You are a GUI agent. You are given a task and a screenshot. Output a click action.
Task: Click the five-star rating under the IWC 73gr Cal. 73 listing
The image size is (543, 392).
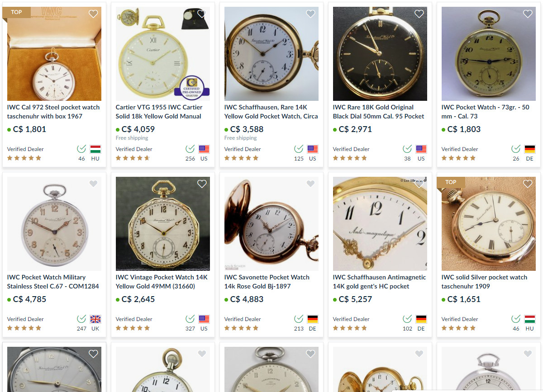458,158
